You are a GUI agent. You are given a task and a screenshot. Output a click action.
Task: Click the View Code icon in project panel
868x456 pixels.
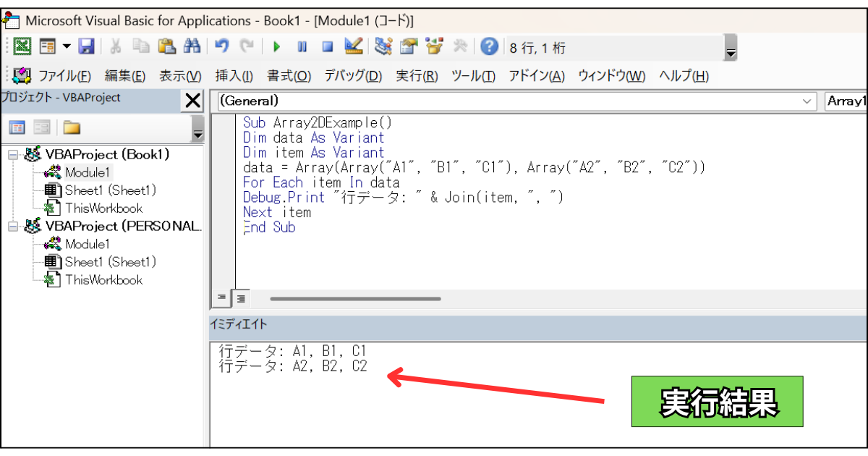coord(17,128)
